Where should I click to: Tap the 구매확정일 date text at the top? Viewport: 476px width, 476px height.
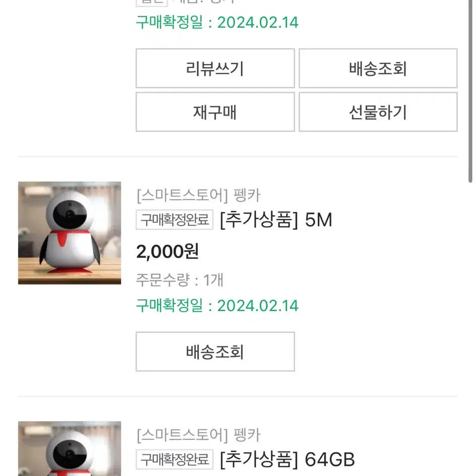click(x=217, y=22)
